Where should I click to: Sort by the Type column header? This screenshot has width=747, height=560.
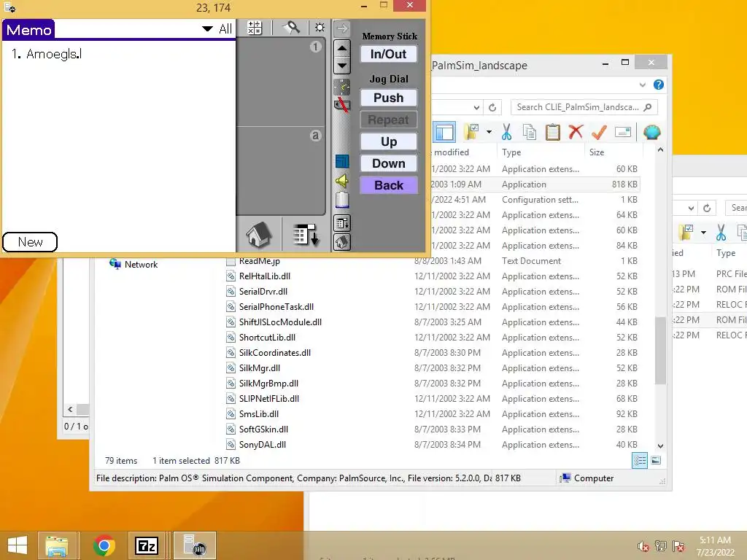pos(511,152)
